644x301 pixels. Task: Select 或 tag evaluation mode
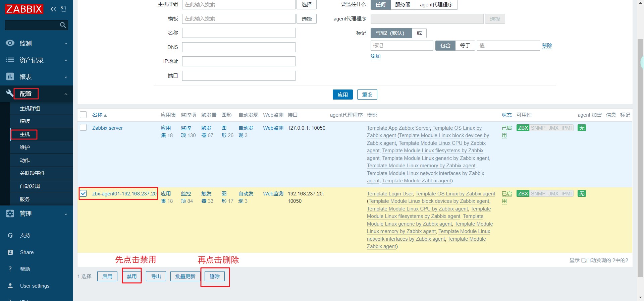point(419,33)
